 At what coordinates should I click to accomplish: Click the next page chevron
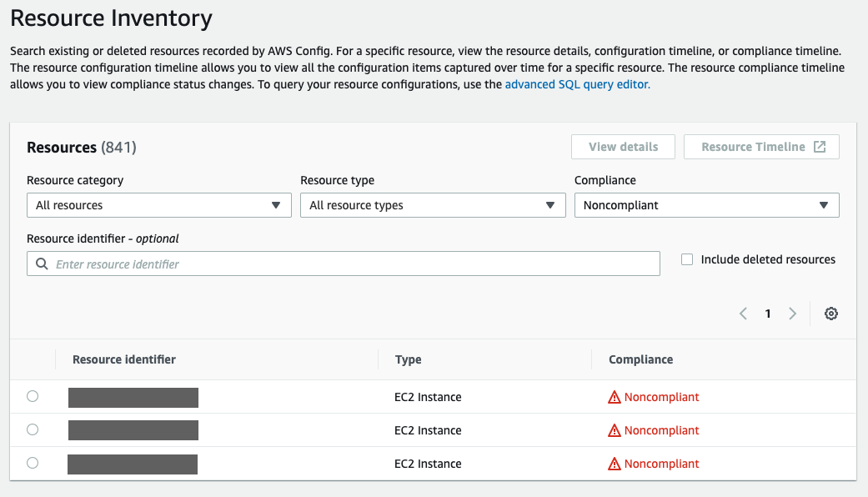[792, 314]
